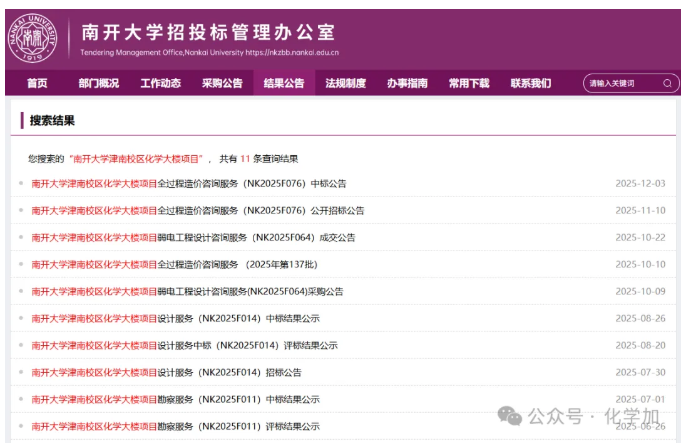Screen dimensions: 685x447
Task: Open the NK2025F076 公开招标公告 link
Action: pos(198,211)
